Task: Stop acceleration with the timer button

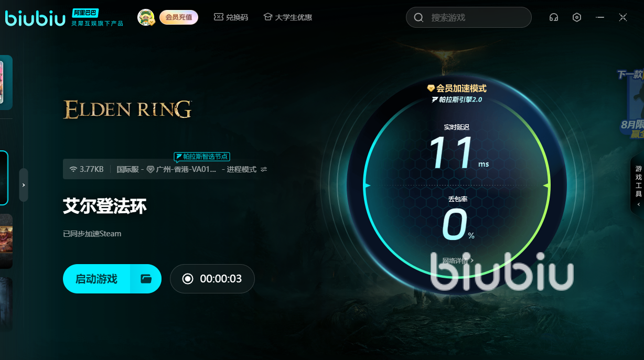Action: [x=212, y=279]
